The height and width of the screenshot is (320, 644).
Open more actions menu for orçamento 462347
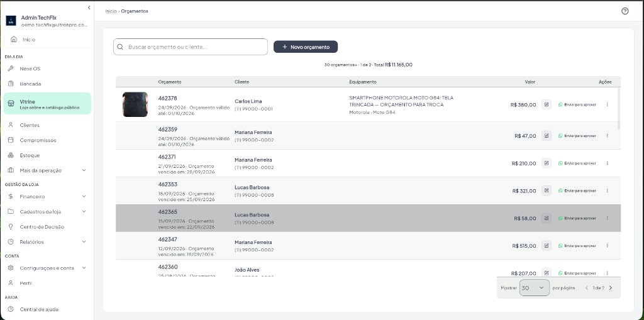pos(607,246)
